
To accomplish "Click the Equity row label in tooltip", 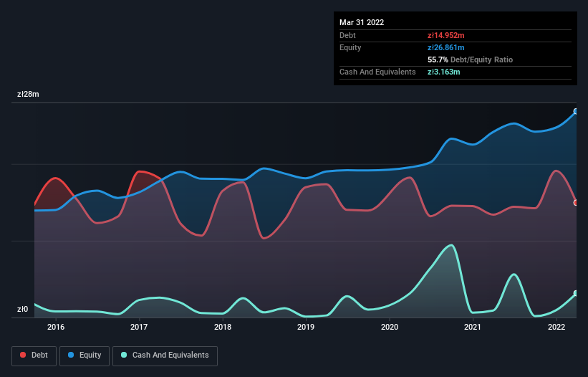I will [x=350, y=47].
